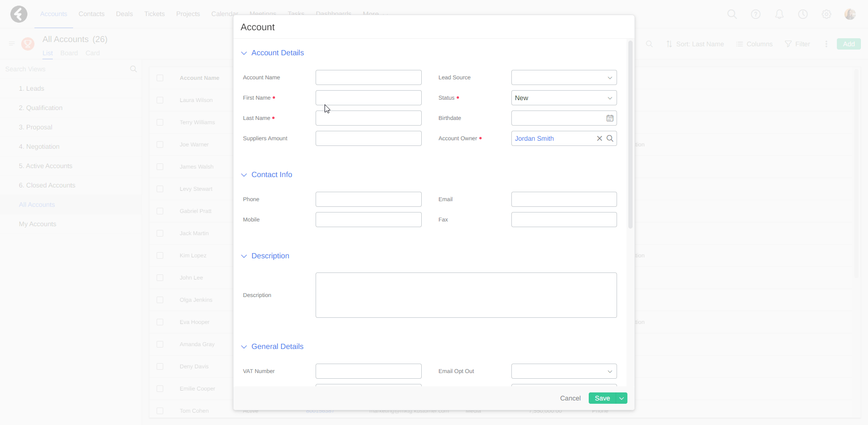The width and height of the screenshot is (868, 425).
Task: Click the VAT Number input field
Action: coord(368,371)
